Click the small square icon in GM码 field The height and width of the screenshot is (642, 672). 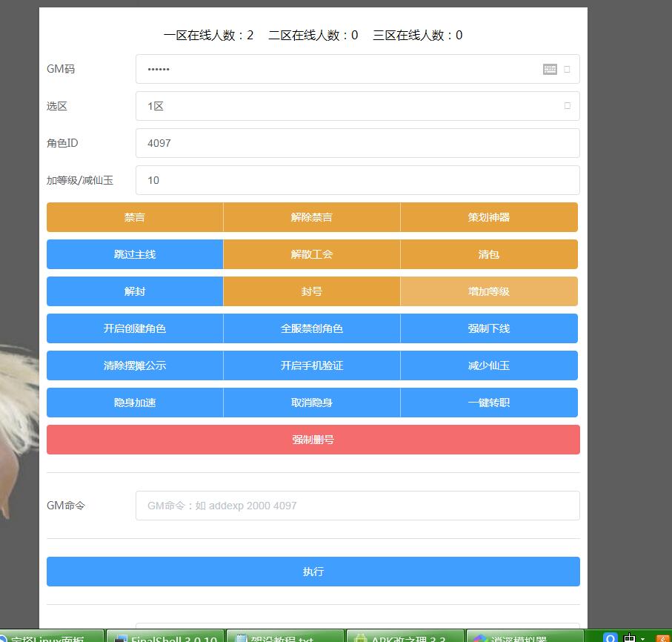coord(568,69)
